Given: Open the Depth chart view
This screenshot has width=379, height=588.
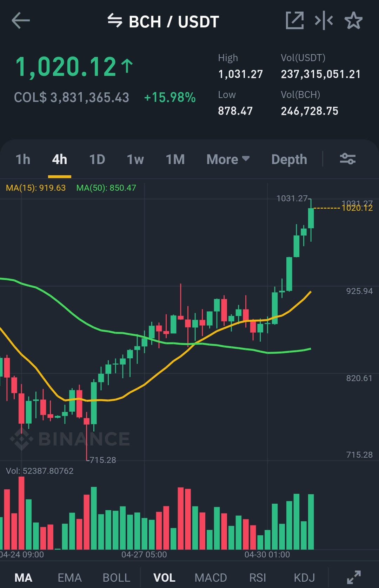Looking at the screenshot, I should coord(289,159).
